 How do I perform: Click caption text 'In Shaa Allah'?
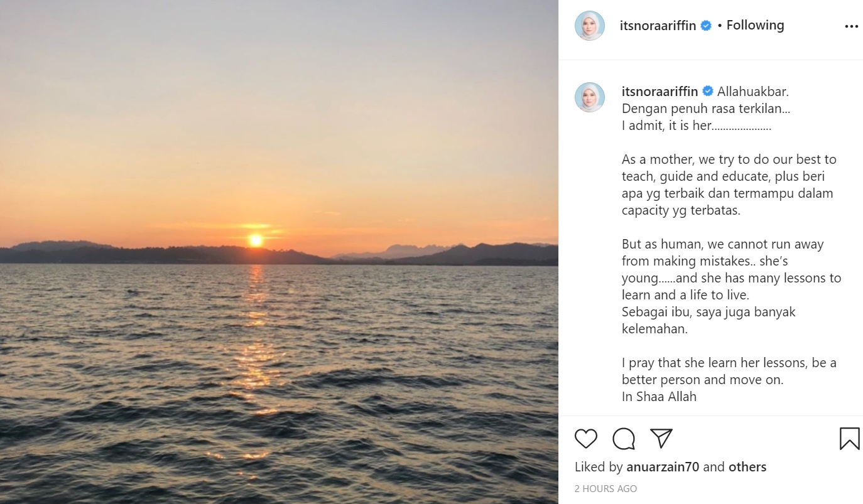tap(659, 397)
